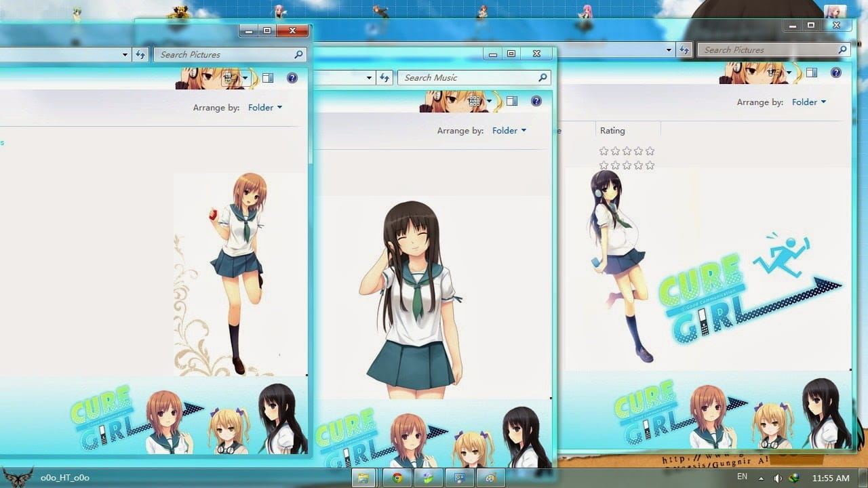Screen dimensions: 868x488
Task: Set the second row's rating to three stars
Action: [x=627, y=165]
